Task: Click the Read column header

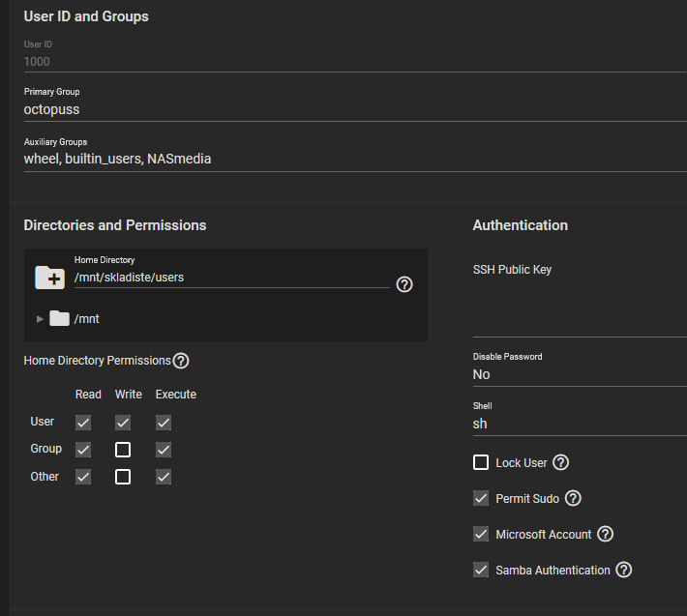Action: point(88,395)
